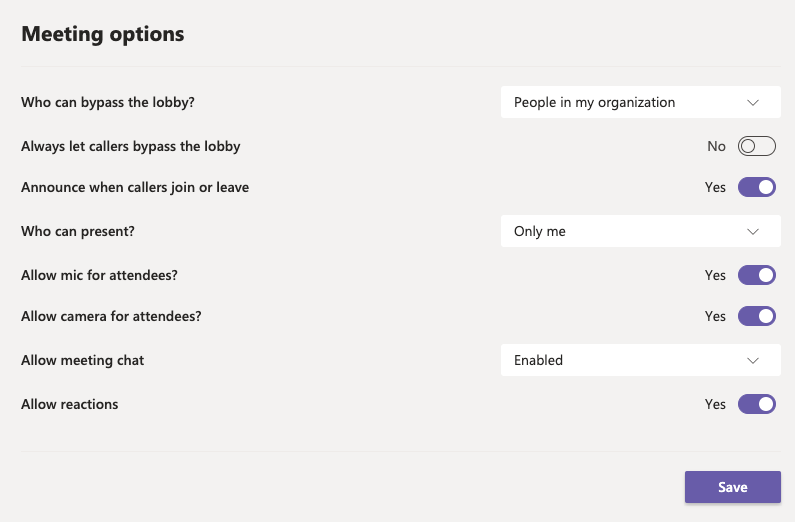Click the 'Announce when callers join or leave' label
This screenshot has height=522, width=795.
pos(135,187)
